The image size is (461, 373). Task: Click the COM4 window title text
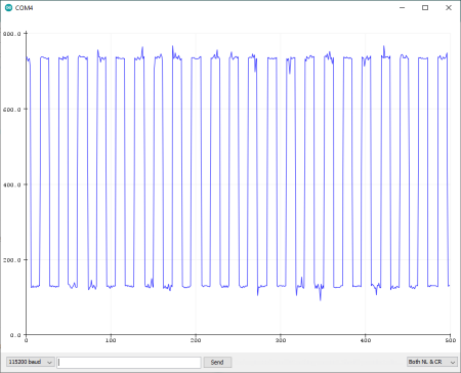click(24, 8)
